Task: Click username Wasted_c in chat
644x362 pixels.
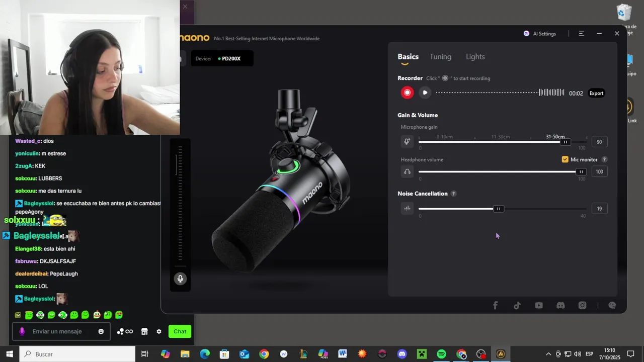Action: (x=28, y=141)
